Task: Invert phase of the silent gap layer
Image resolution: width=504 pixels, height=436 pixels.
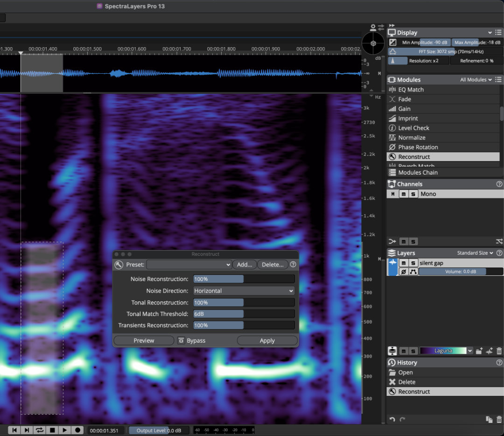Action: [403, 272]
